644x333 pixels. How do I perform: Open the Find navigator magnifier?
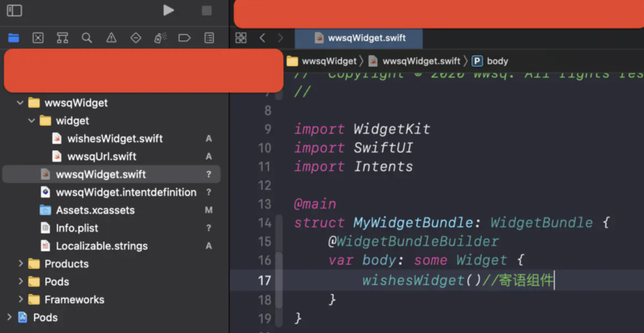pos(87,38)
